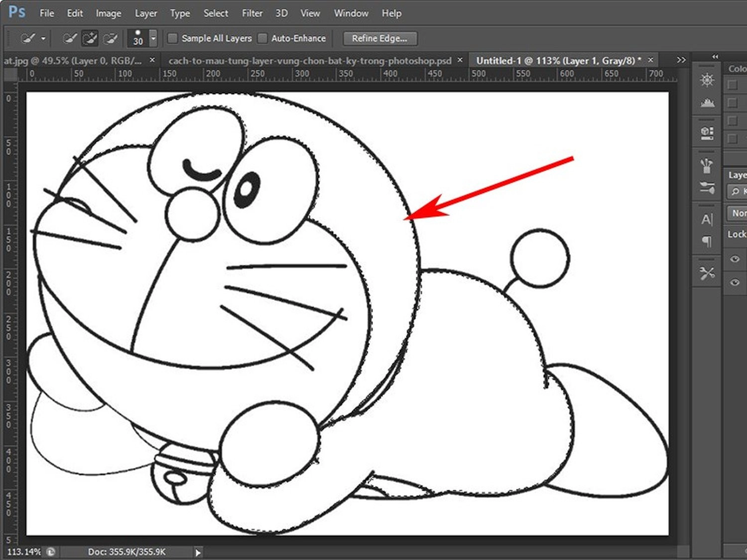This screenshot has height=560, width=747.
Task: Click the ruler origin corner box
Action: (x=9, y=75)
